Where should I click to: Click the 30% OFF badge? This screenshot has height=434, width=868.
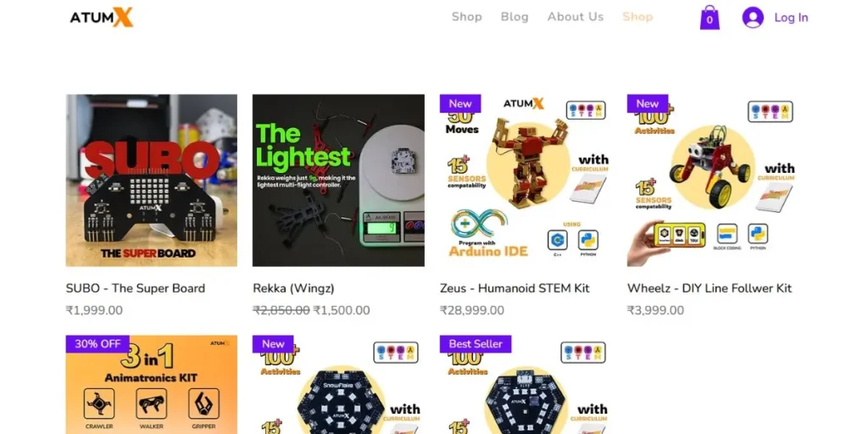tap(97, 344)
